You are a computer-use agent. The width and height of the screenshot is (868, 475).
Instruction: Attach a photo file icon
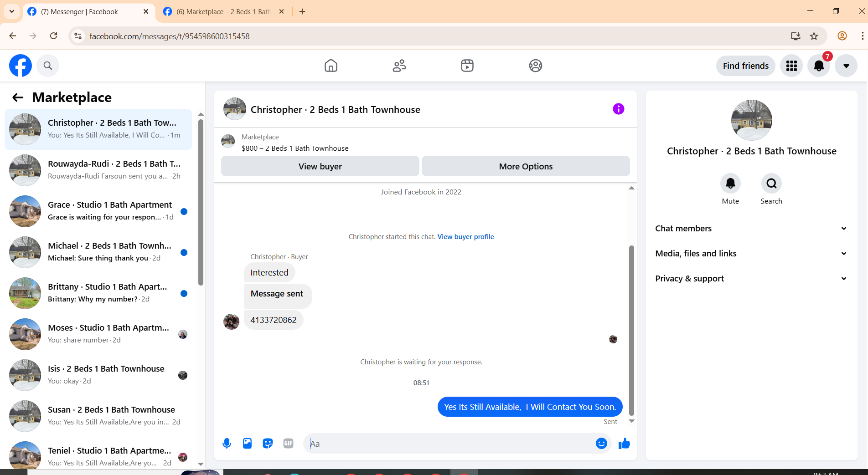pos(247,443)
